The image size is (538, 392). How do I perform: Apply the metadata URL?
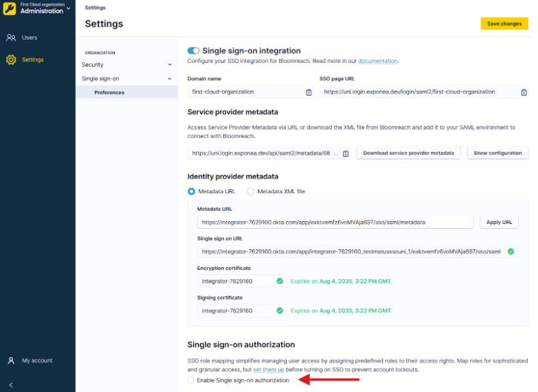click(499, 223)
